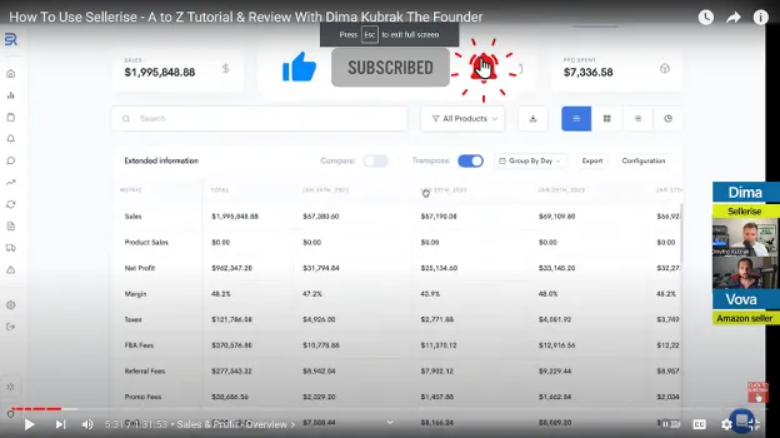Click the Sales row label
The width and height of the screenshot is (780, 438).
click(x=133, y=217)
